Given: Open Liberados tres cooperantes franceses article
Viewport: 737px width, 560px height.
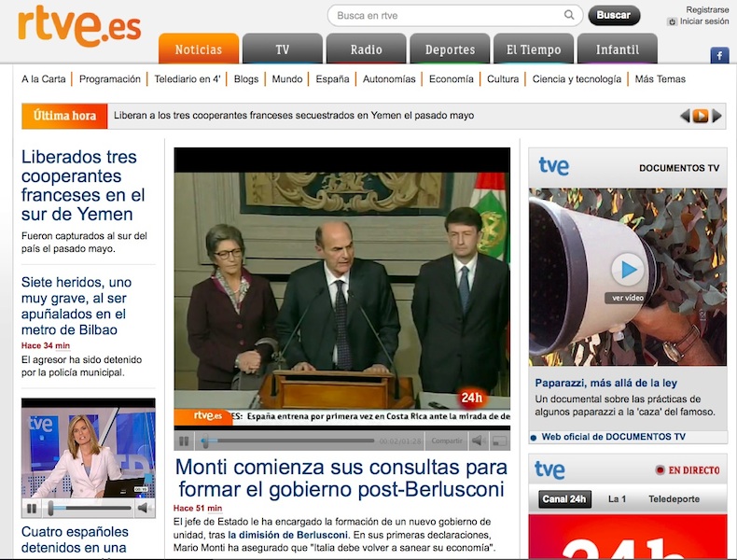Looking at the screenshot, I should [x=83, y=185].
